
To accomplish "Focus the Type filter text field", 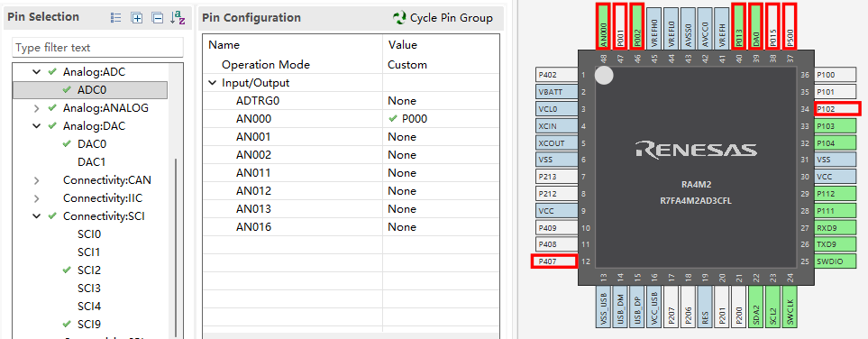I will pyautogui.click(x=97, y=48).
